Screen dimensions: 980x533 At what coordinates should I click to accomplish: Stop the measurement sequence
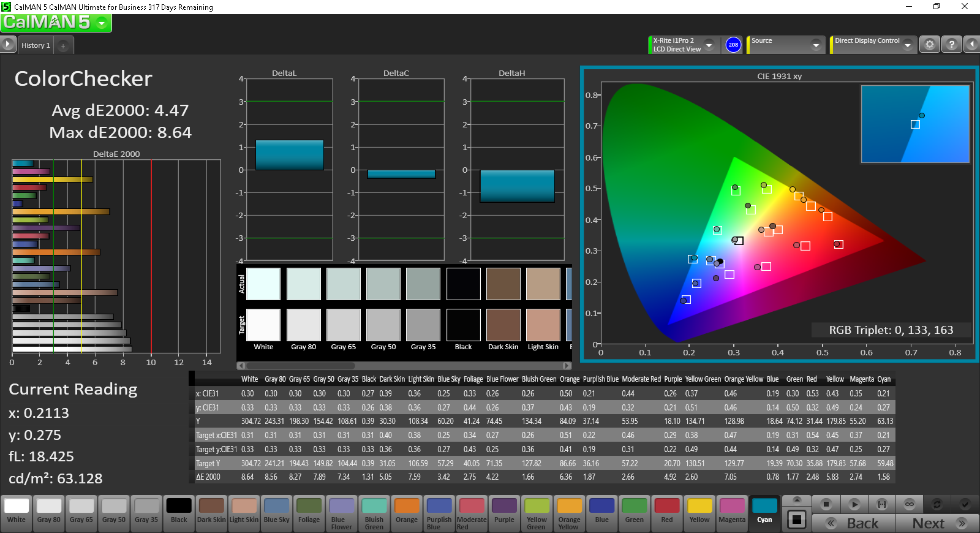pos(826,504)
